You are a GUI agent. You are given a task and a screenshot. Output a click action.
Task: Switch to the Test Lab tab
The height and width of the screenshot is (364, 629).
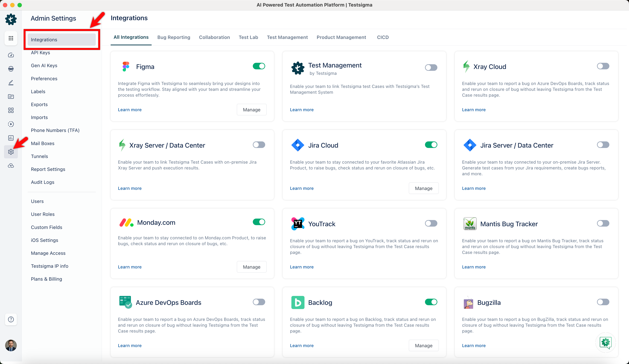tap(248, 37)
